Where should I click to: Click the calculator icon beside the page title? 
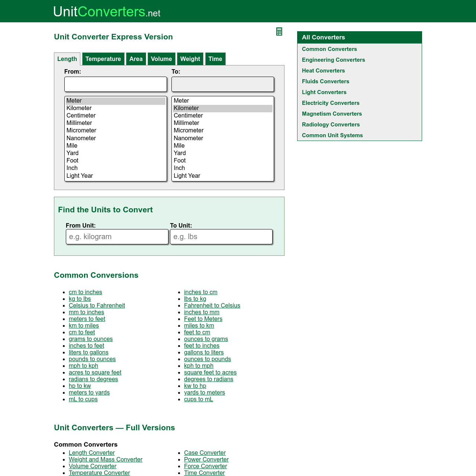[x=279, y=32]
